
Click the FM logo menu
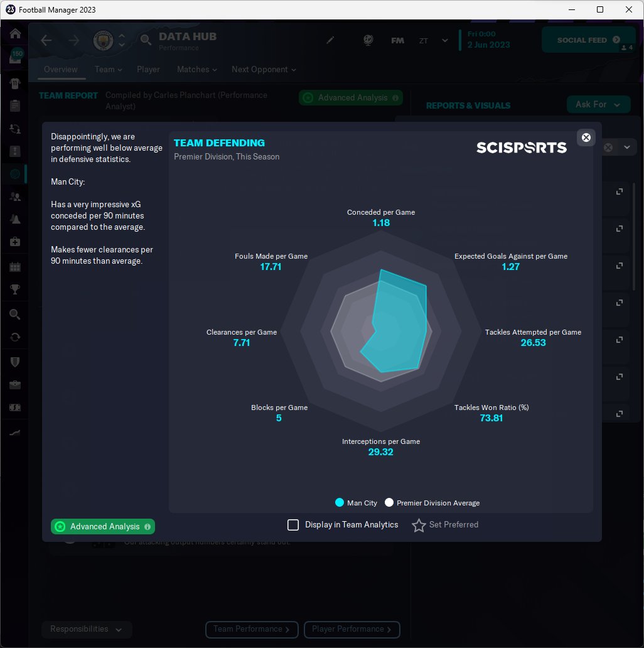click(397, 40)
